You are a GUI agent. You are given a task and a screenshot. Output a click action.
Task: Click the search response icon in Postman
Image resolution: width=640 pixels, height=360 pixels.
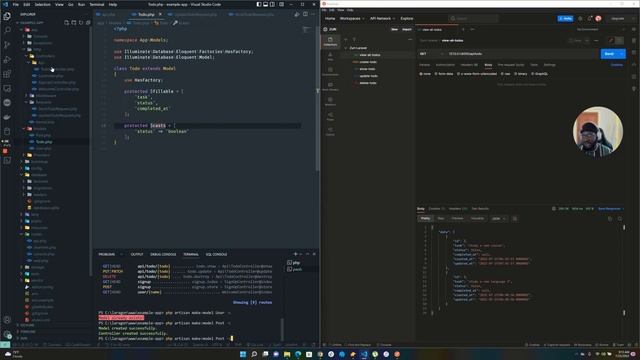620,219
